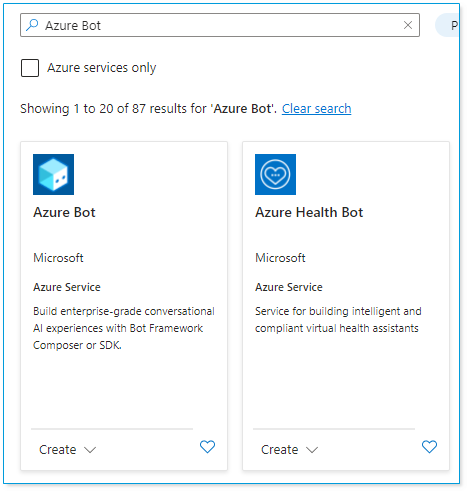Favorite the Azure Health Bot card
Viewport: 469px width, 493px height.
click(x=429, y=447)
